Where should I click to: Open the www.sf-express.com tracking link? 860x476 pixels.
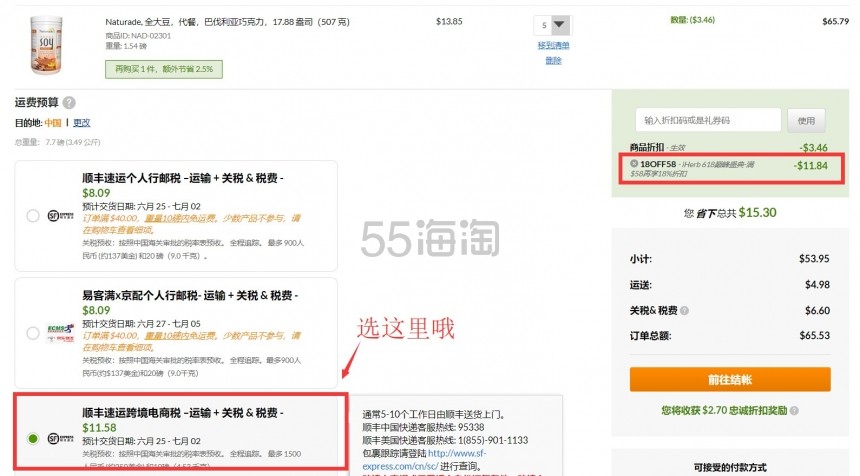(423, 460)
